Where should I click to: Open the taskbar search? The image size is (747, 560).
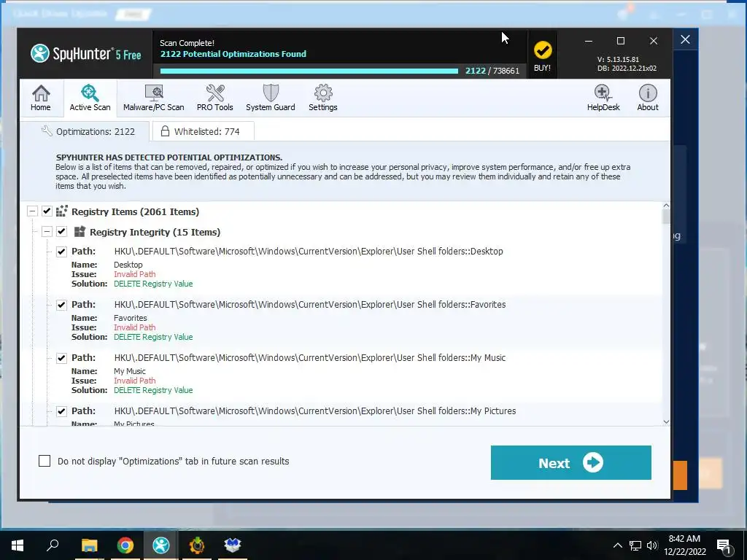(x=53, y=545)
